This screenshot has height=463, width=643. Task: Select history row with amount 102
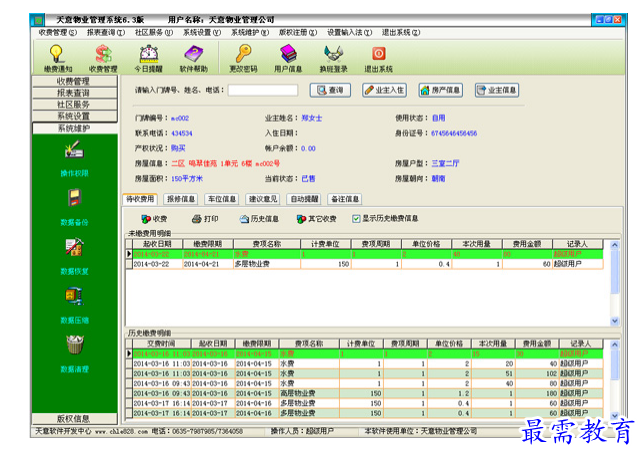364,374
